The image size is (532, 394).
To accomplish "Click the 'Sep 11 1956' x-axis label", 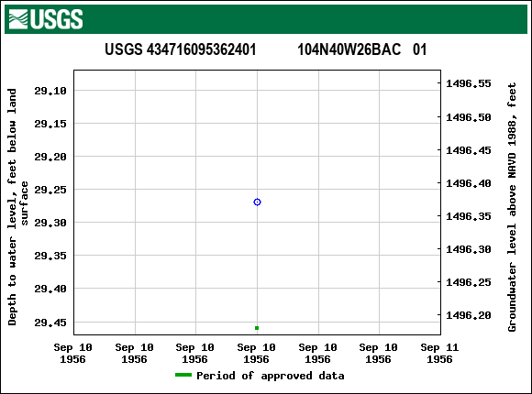I will tap(439, 353).
